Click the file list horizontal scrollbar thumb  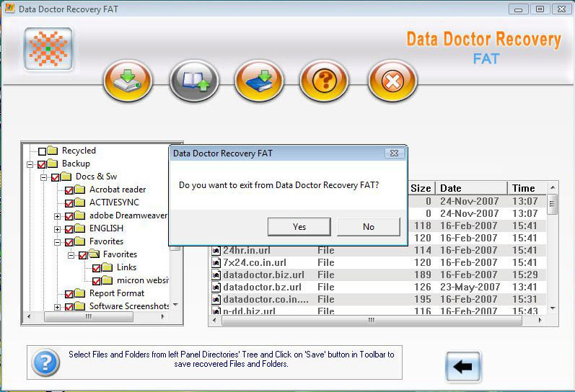[x=372, y=320]
